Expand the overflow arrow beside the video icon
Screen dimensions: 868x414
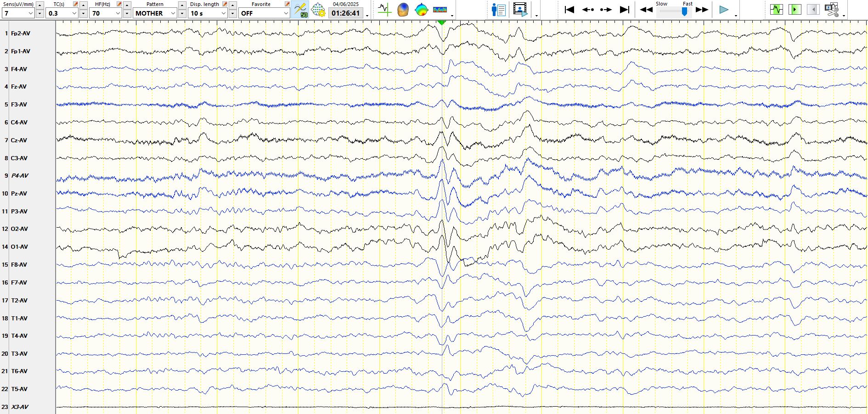[536, 16]
